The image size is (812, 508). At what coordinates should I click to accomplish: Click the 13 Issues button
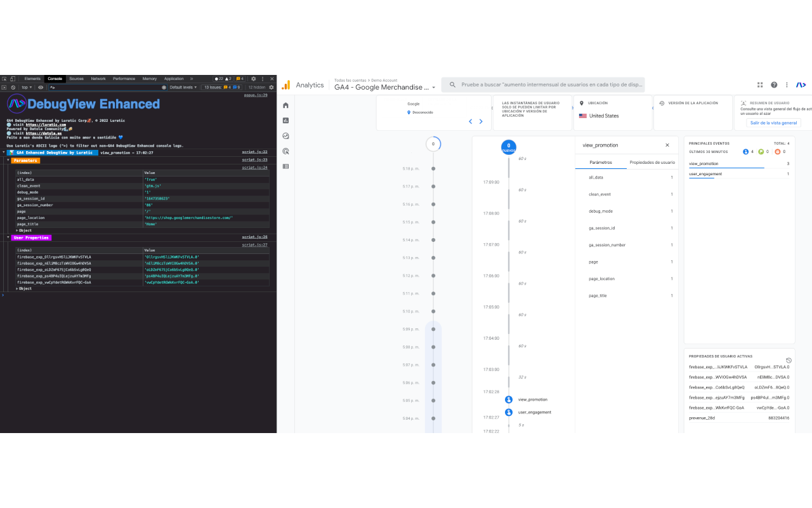(223, 87)
